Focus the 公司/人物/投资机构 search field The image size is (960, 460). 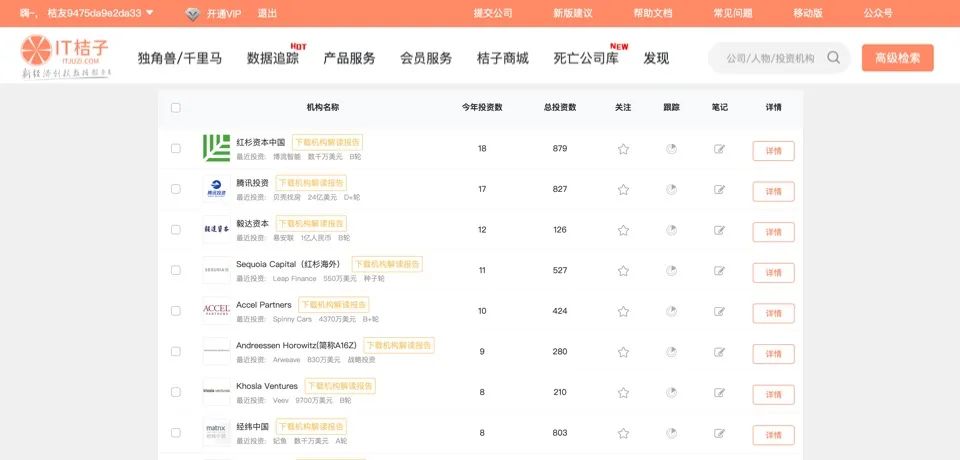(770, 58)
